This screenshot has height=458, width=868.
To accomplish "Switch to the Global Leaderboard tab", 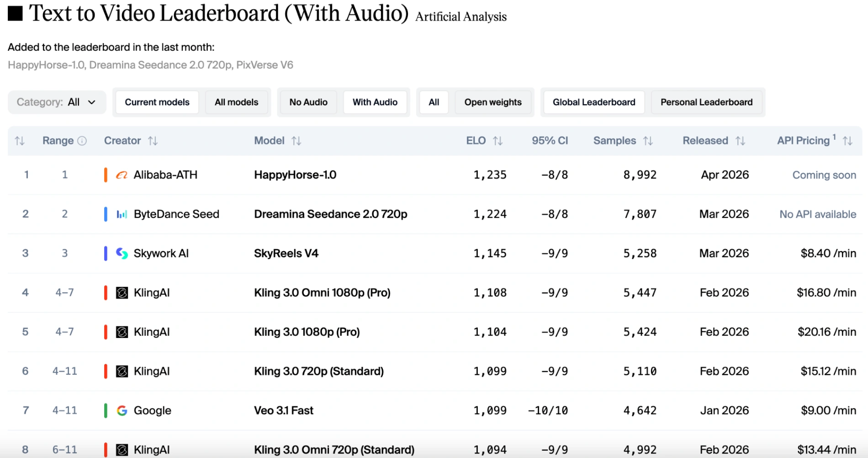I will point(593,102).
